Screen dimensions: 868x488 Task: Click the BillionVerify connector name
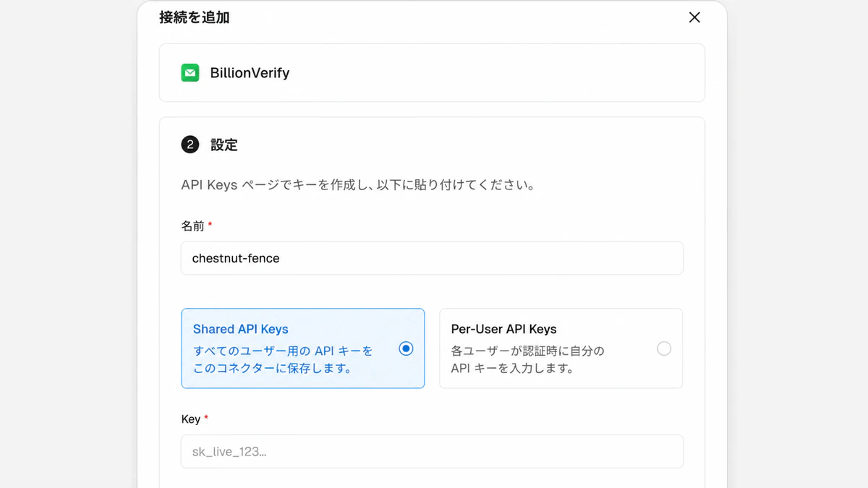click(x=250, y=73)
